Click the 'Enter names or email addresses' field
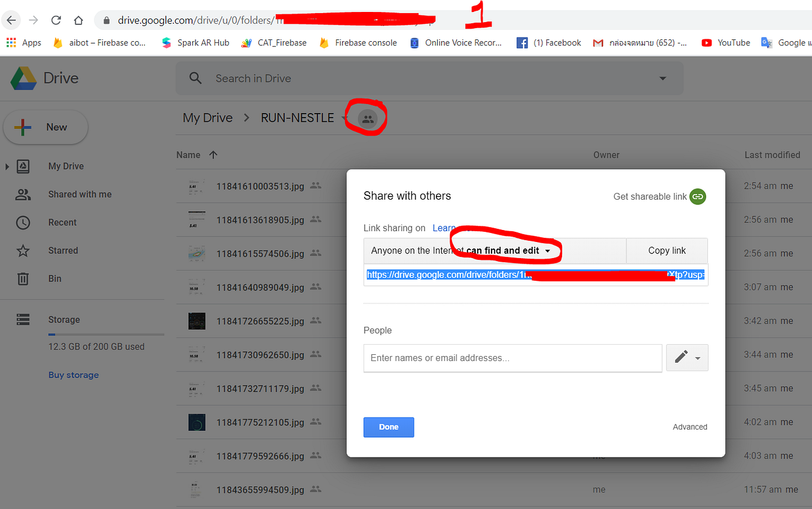This screenshot has height=509, width=812. pyautogui.click(x=512, y=358)
